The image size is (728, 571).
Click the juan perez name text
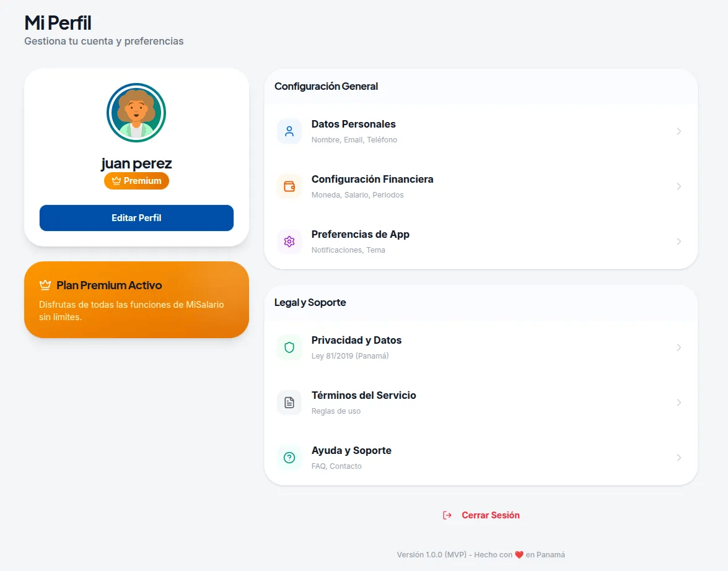(136, 163)
